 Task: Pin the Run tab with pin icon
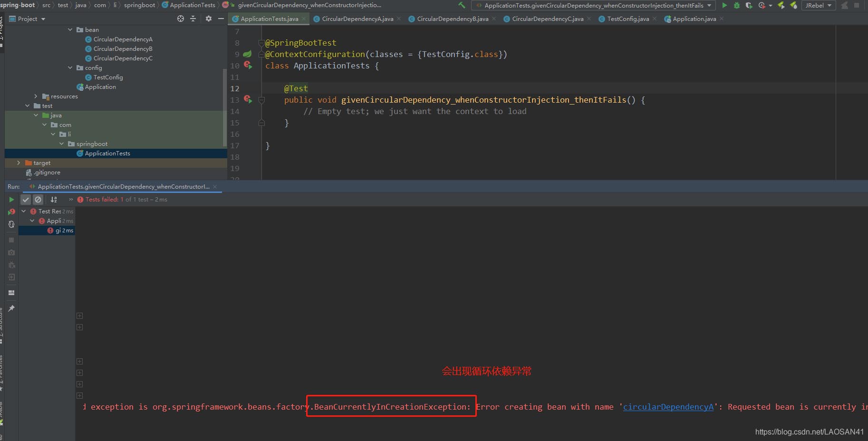pos(11,308)
